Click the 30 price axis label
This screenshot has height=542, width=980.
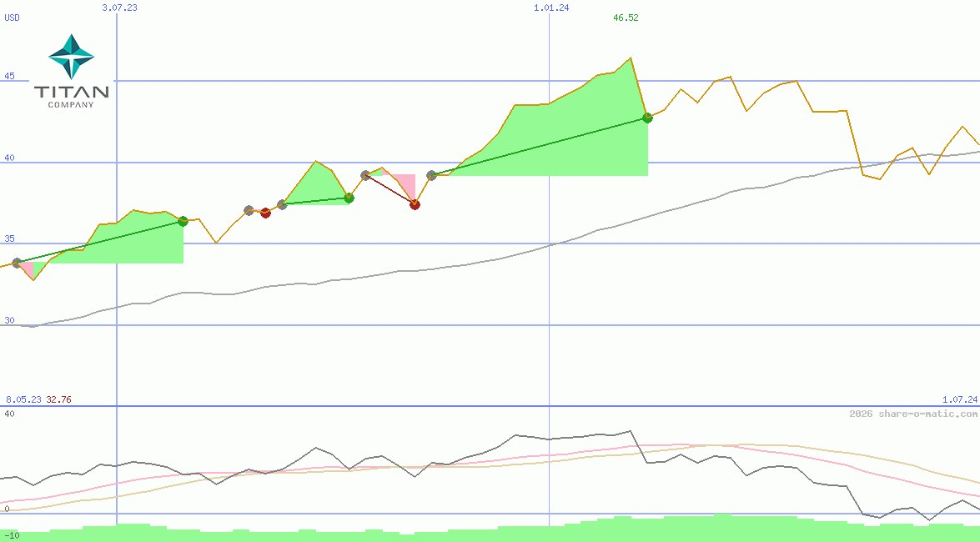[9, 320]
